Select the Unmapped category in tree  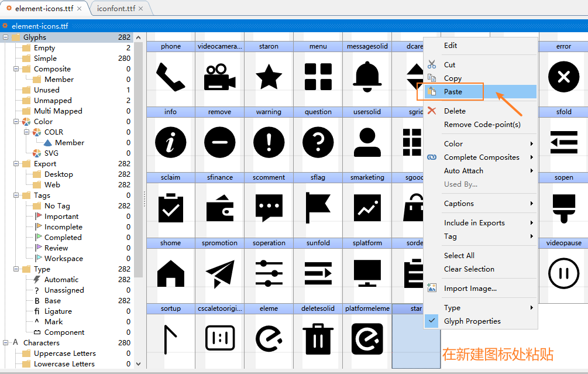(x=53, y=101)
